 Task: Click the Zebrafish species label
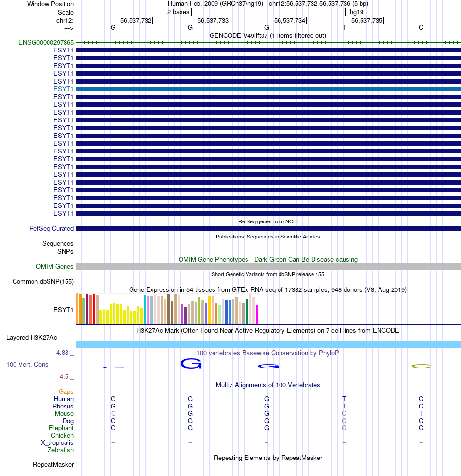pos(61,450)
